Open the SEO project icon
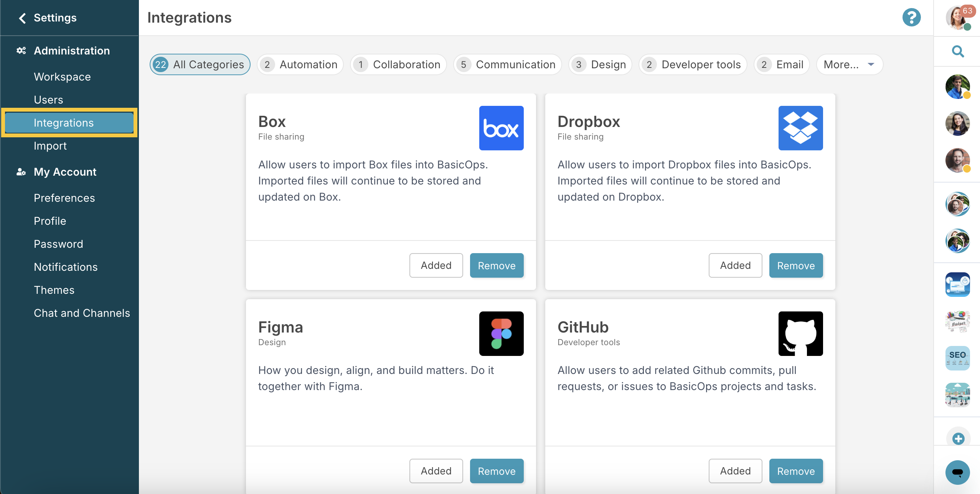Image resolution: width=980 pixels, height=494 pixels. [x=958, y=358]
